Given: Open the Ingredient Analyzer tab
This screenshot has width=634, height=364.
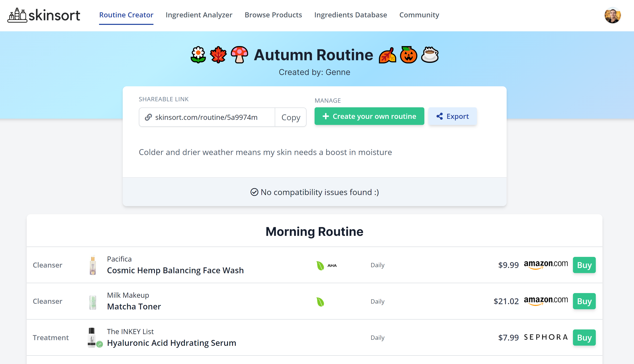Looking at the screenshot, I should click(x=199, y=15).
